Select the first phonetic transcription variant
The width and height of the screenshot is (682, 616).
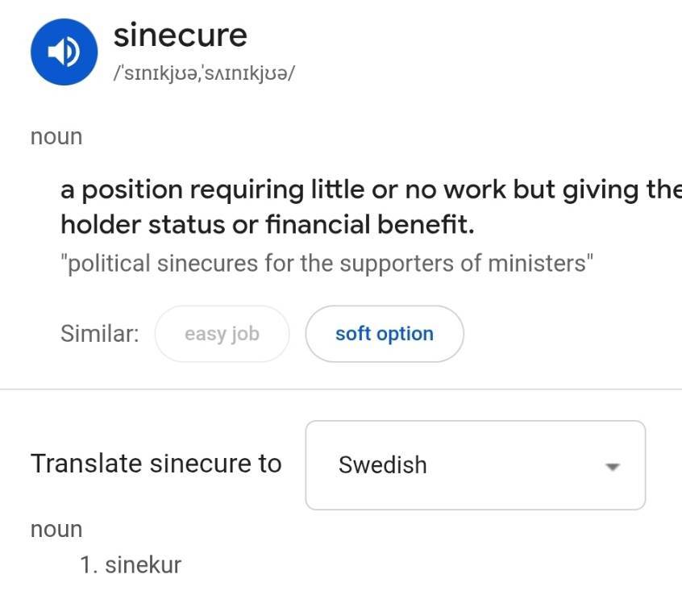[x=156, y=73]
